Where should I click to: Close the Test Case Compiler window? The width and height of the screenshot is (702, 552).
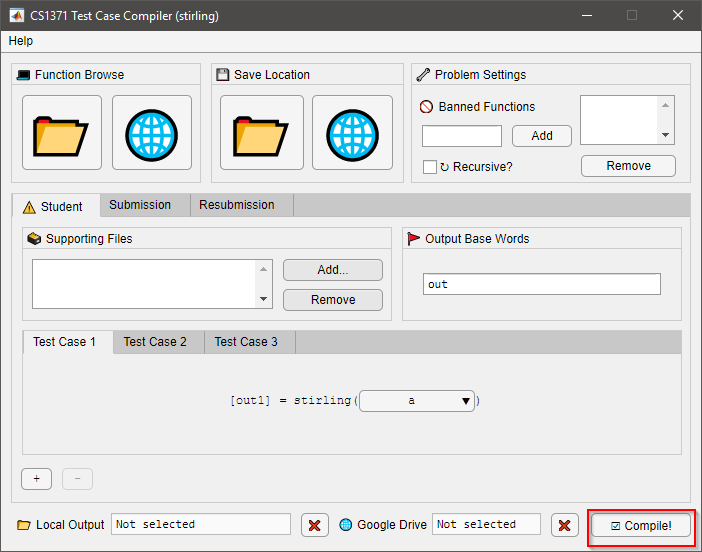677,16
